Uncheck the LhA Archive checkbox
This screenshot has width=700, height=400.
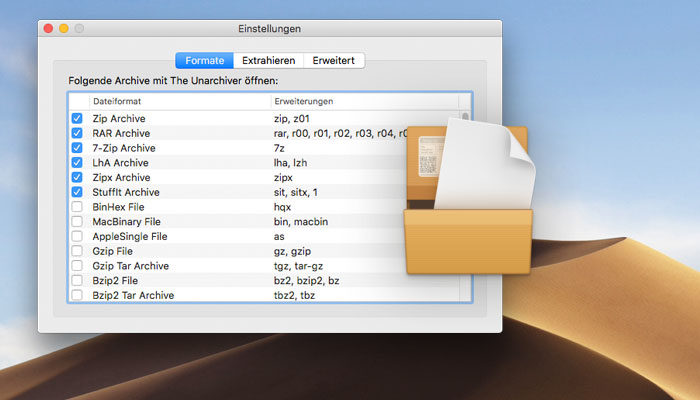pos(77,162)
